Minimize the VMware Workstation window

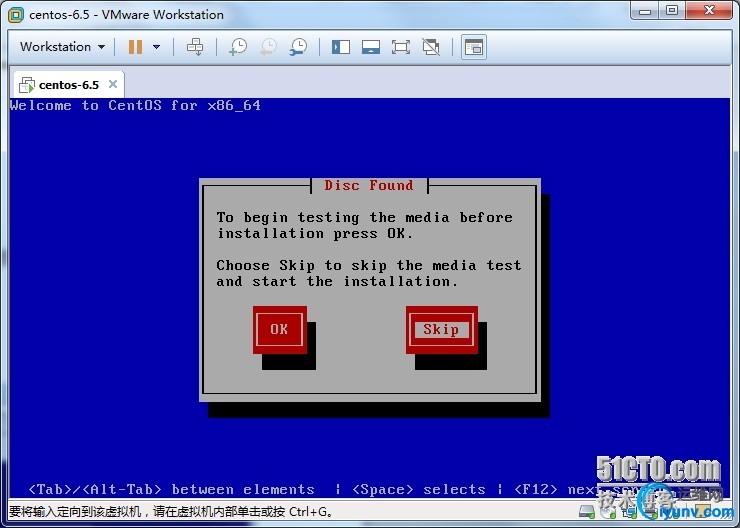(x=645, y=11)
